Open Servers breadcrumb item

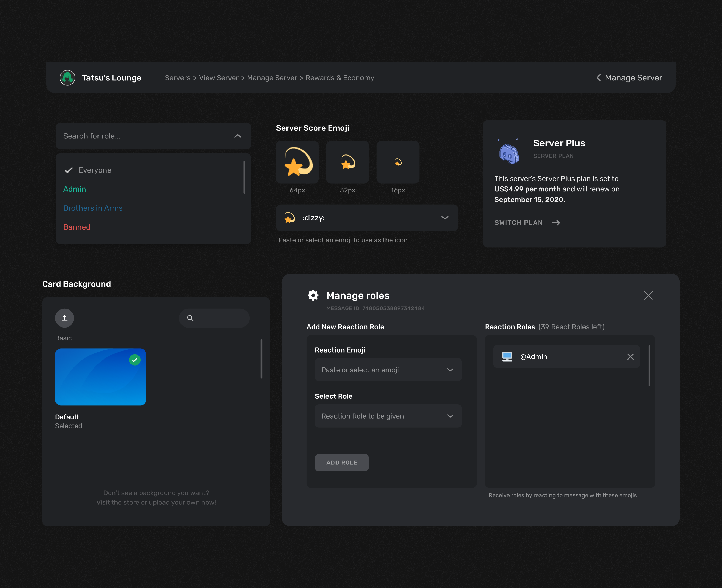[x=177, y=78]
